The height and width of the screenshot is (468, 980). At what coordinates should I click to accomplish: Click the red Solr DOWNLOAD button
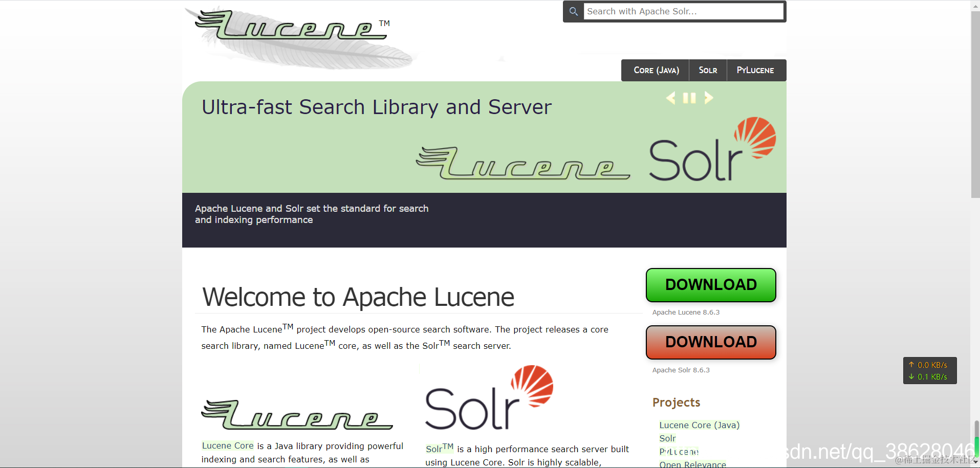tap(711, 342)
